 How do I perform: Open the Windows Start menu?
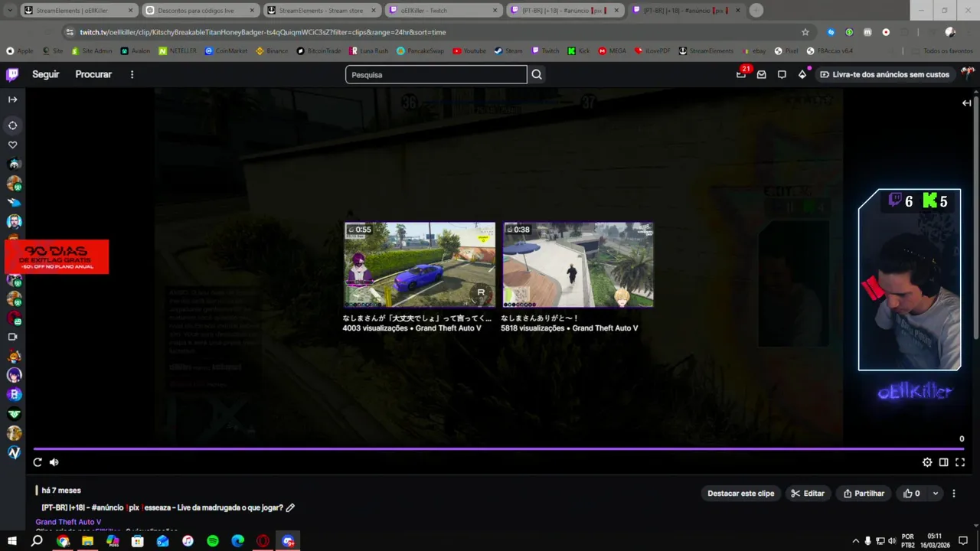click(11, 541)
